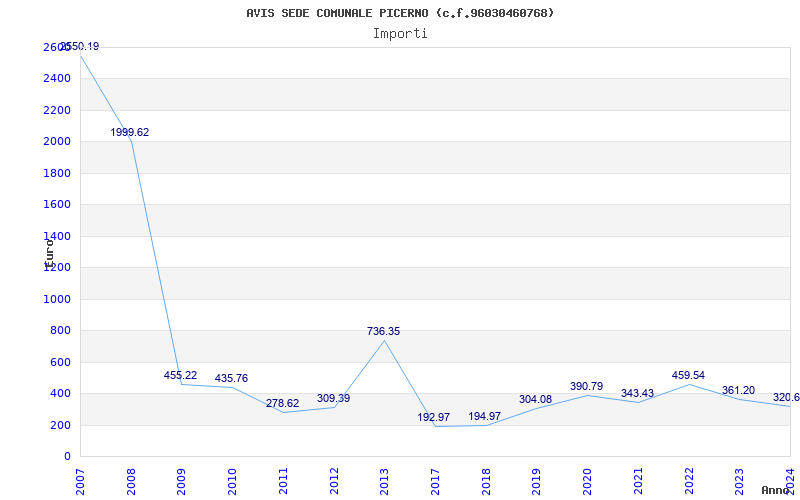Screen dimensions: 800x500
Task: Click the 1800 y-axis tick label
Action: tap(57, 173)
